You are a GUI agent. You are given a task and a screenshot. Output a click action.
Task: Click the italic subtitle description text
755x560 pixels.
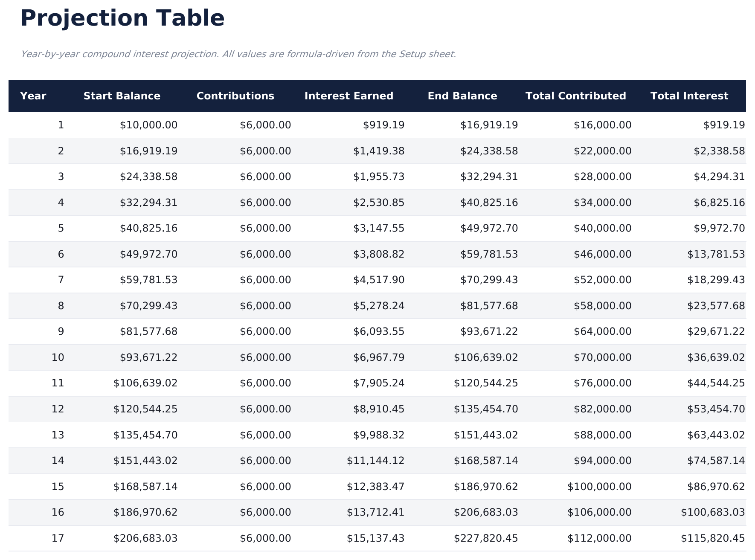click(238, 54)
